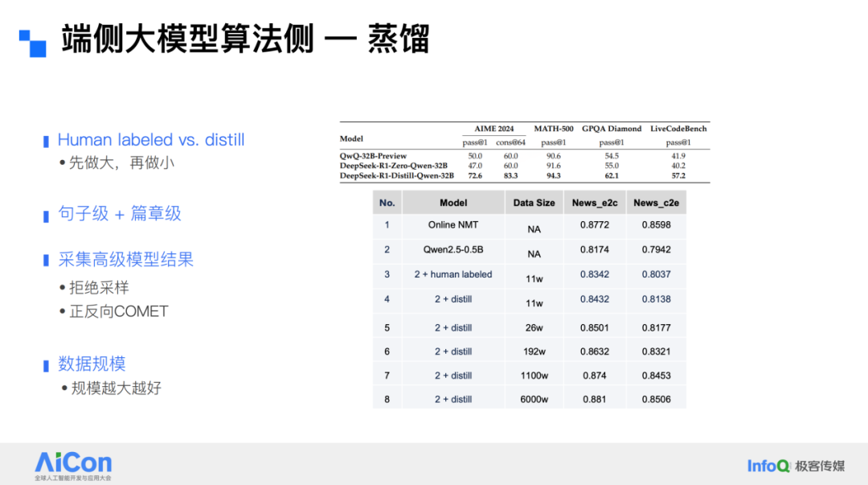This screenshot has width=868, height=485.
Task: Select slide title 端侧大模型算法侧 — 蒸馏
Action: [245, 39]
